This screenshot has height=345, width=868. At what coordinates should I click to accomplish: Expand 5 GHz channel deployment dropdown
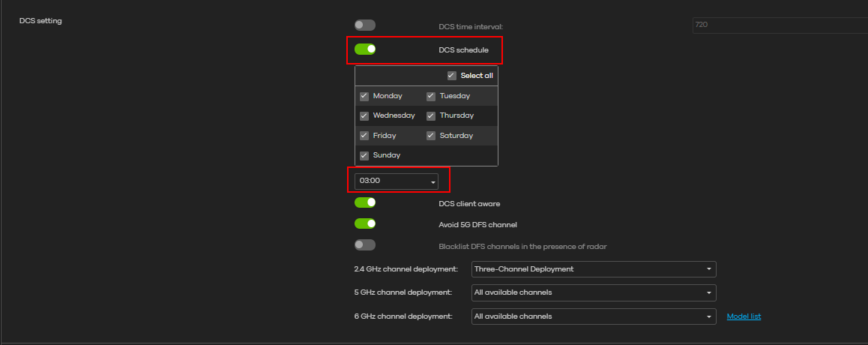coord(593,292)
